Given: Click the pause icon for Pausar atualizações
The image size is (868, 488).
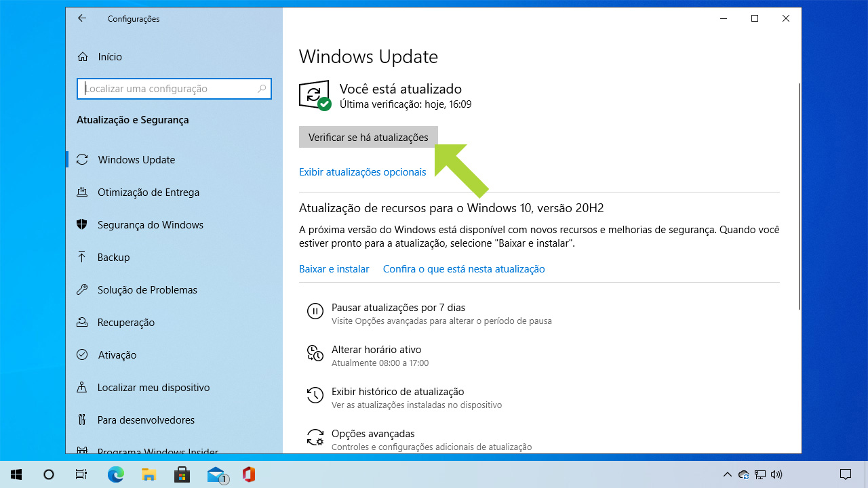Looking at the screenshot, I should coord(315,311).
